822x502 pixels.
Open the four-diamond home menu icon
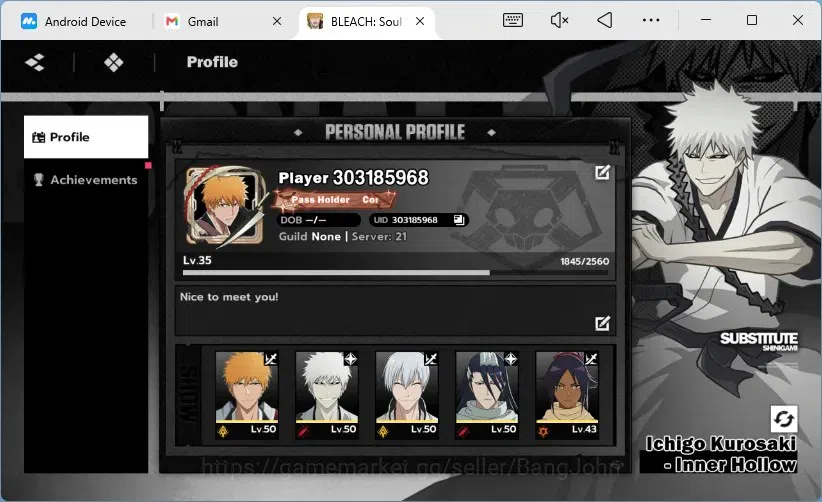(x=113, y=62)
